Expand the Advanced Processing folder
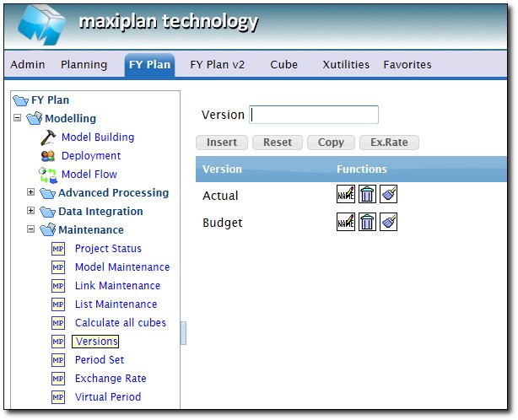The image size is (518, 420). [x=31, y=192]
